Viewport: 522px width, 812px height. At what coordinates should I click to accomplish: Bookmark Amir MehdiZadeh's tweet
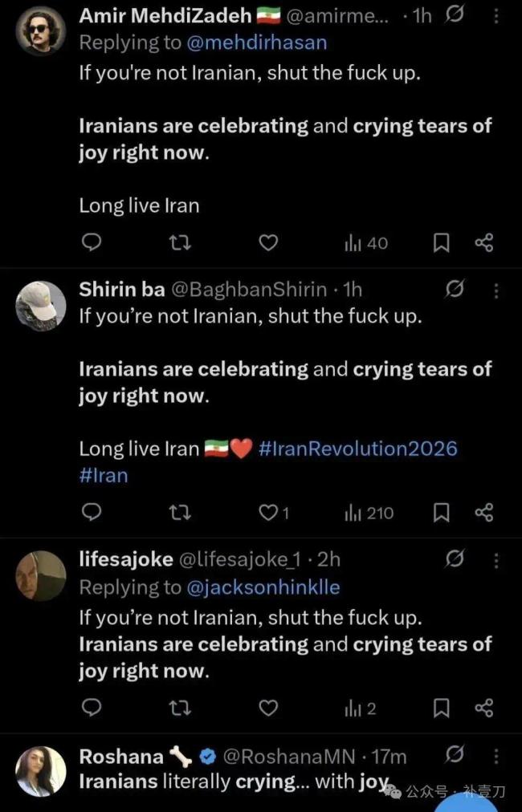tap(441, 242)
